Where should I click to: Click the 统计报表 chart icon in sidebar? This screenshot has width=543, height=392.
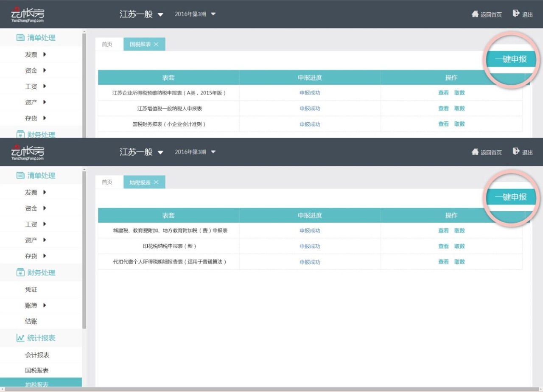(20, 338)
